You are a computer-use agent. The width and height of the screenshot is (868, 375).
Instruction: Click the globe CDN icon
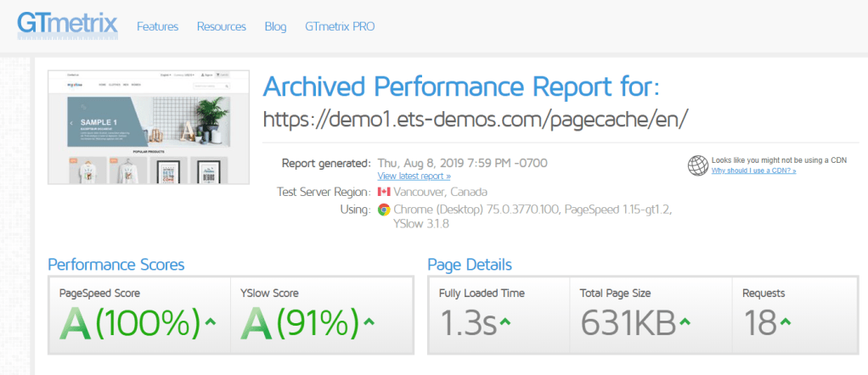(x=698, y=165)
